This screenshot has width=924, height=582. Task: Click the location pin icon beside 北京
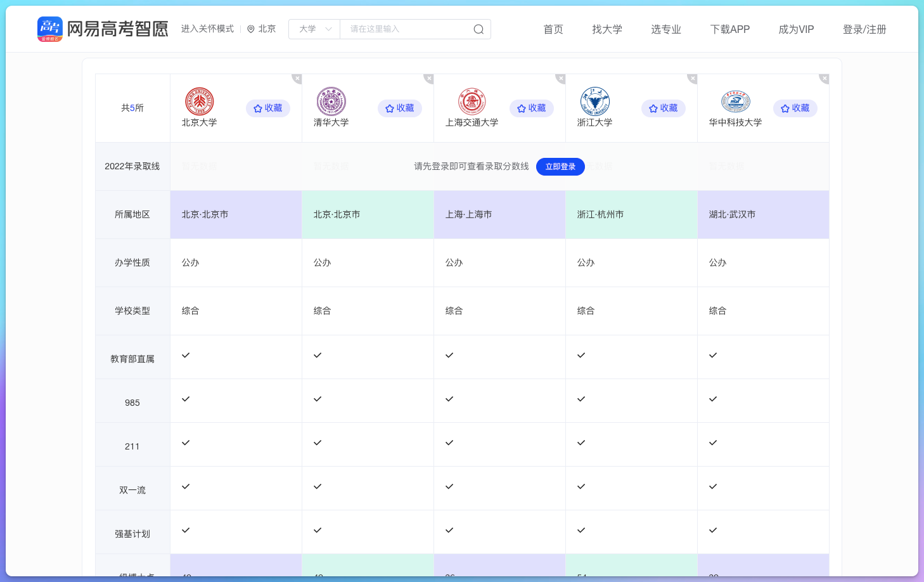250,29
